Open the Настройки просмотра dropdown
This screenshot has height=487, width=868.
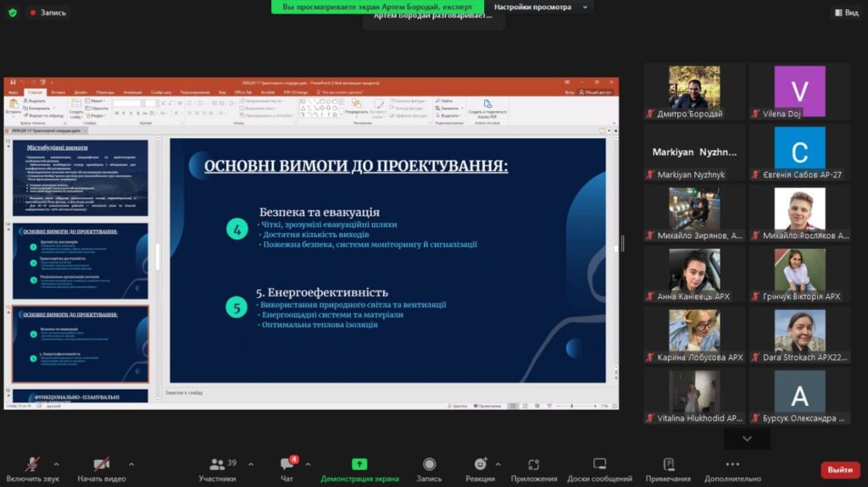538,7
